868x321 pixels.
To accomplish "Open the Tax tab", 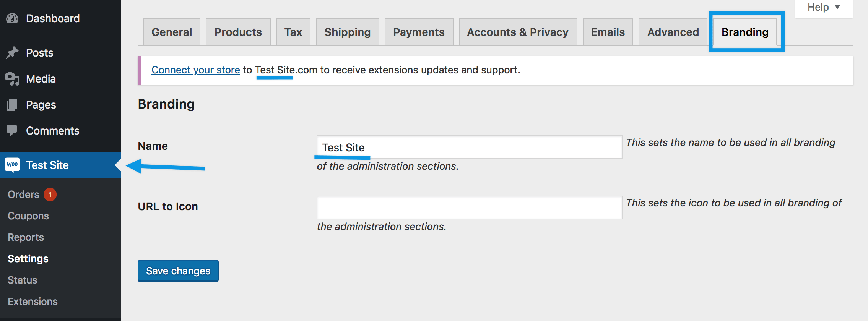I will pyautogui.click(x=293, y=32).
